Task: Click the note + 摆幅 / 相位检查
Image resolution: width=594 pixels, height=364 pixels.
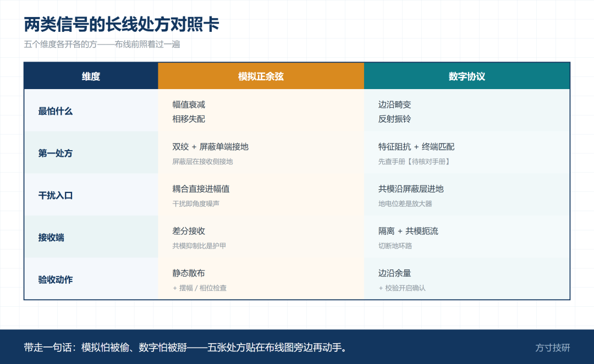Action: (199, 288)
